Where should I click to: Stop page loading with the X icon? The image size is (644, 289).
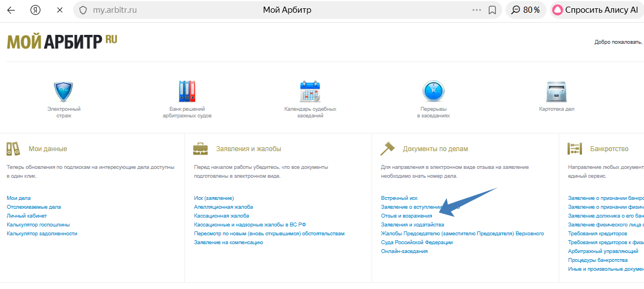[60, 11]
